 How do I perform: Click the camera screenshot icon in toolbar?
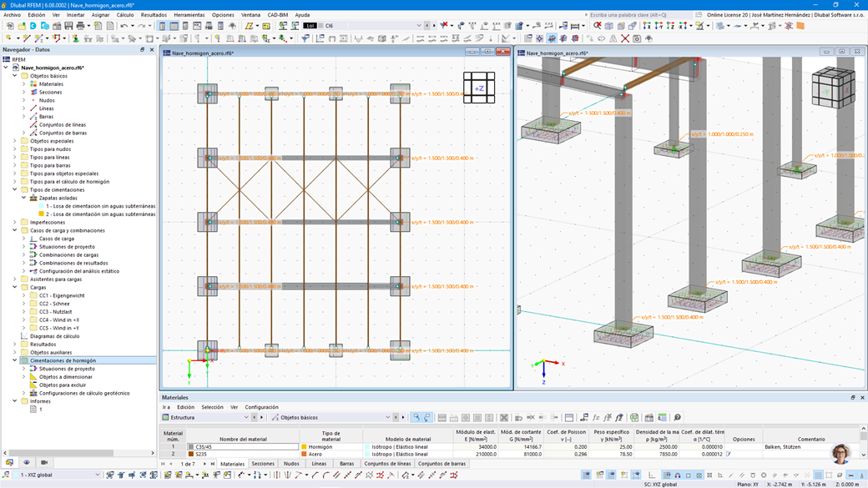[x=637, y=38]
